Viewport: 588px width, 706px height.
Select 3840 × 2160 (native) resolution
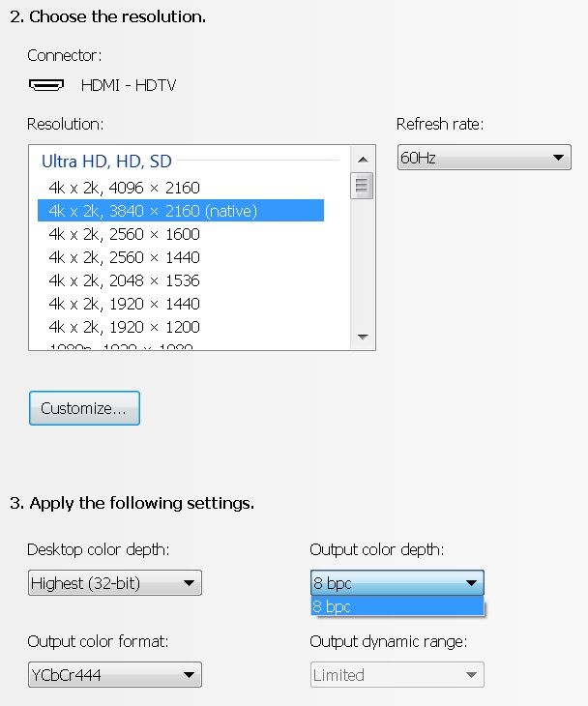click(153, 211)
